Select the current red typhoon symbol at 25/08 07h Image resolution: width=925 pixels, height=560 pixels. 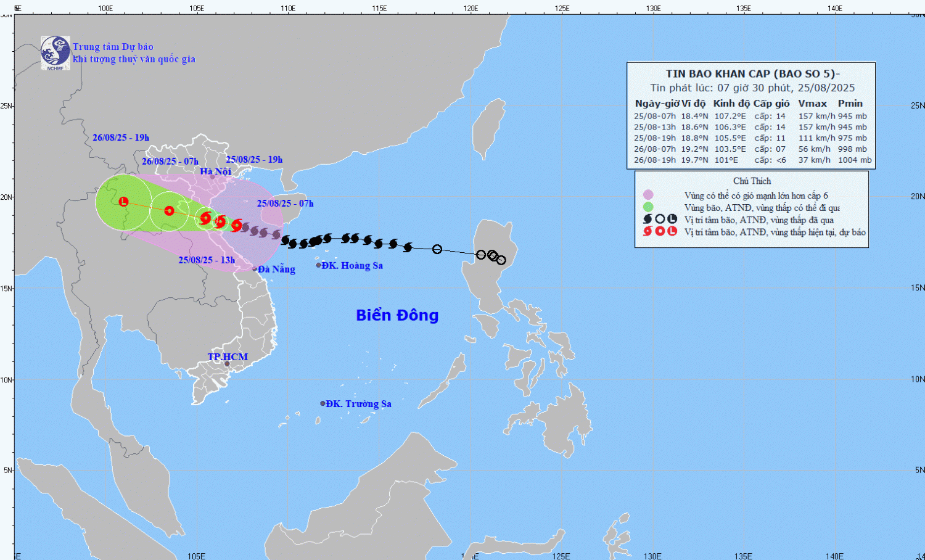236,226
